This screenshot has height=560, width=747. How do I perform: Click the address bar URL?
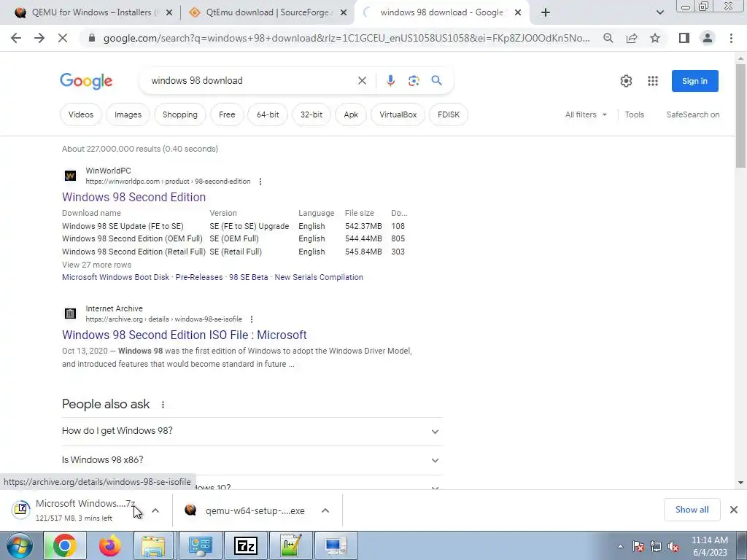tap(347, 38)
